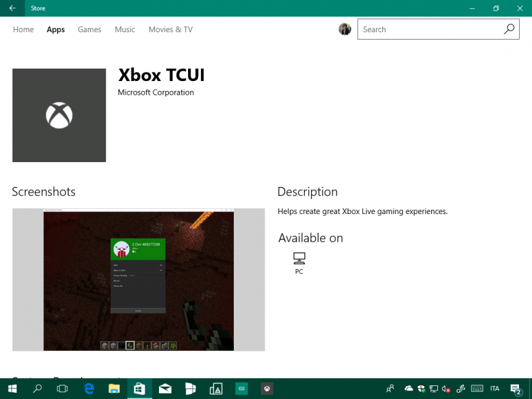The height and width of the screenshot is (399, 532).
Task: Open the notification Action Center
Action: (x=516, y=388)
